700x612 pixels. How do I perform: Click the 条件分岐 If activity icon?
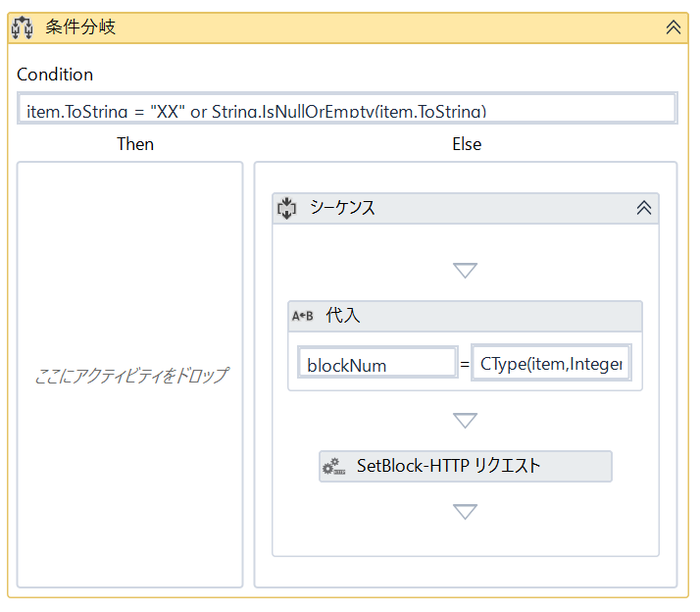point(23,27)
